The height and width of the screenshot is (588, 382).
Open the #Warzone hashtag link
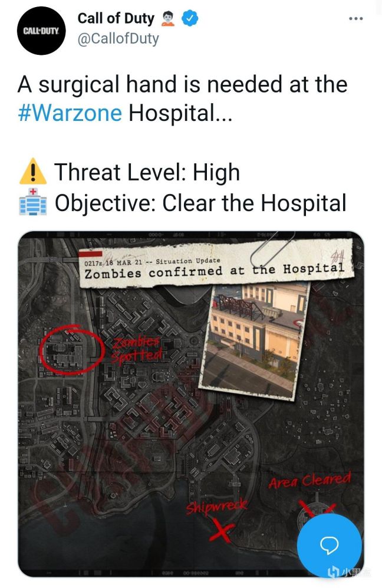[70, 113]
